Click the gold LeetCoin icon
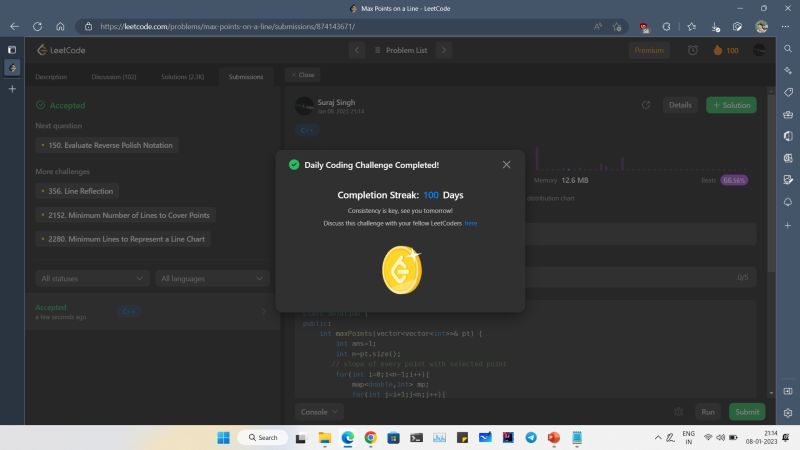800x450 pixels. click(402, 270)
